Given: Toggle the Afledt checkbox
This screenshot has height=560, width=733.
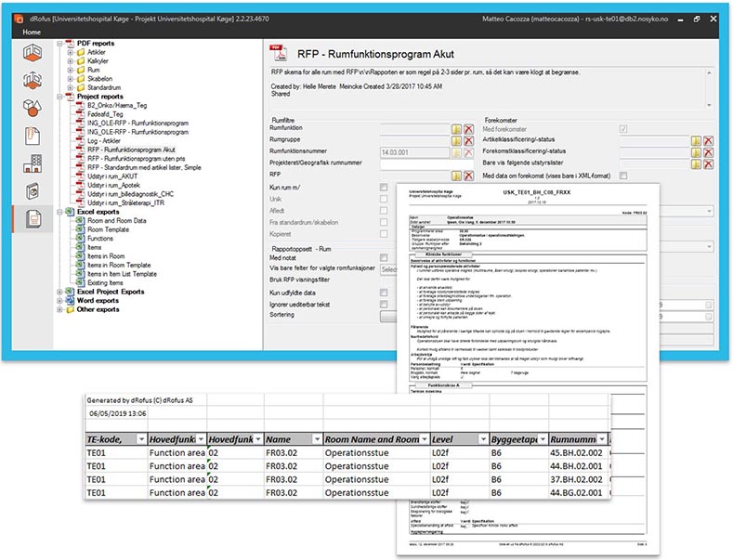Looking at the screenshot, I should [x=384, y=211].
